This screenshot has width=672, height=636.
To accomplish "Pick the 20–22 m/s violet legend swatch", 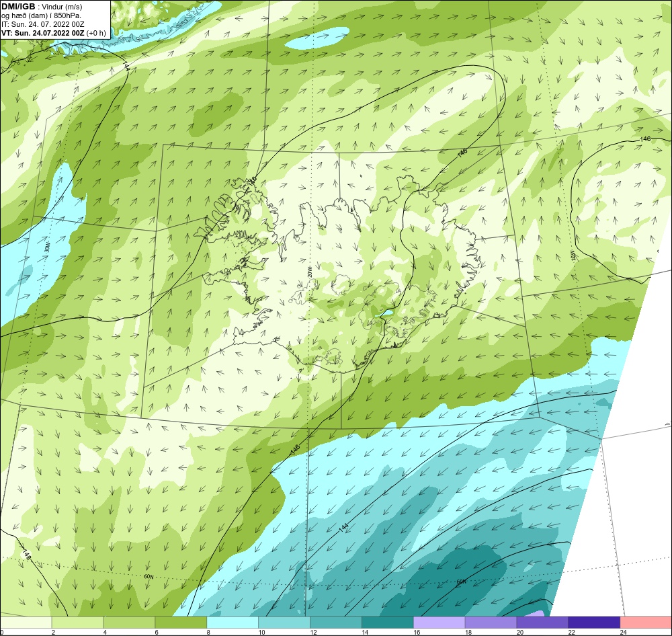I will pyautogui.click(x=542, y=623).
